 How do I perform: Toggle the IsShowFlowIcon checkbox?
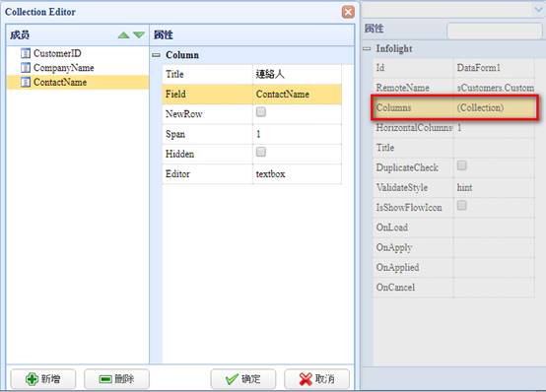click(x=461, y=206)
